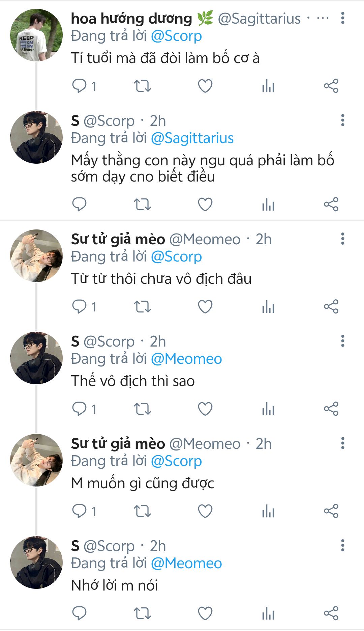Share the "Từ từ thôi chưa vô địch" tweet
Screen dimensions: 364x631
(331, 307)
